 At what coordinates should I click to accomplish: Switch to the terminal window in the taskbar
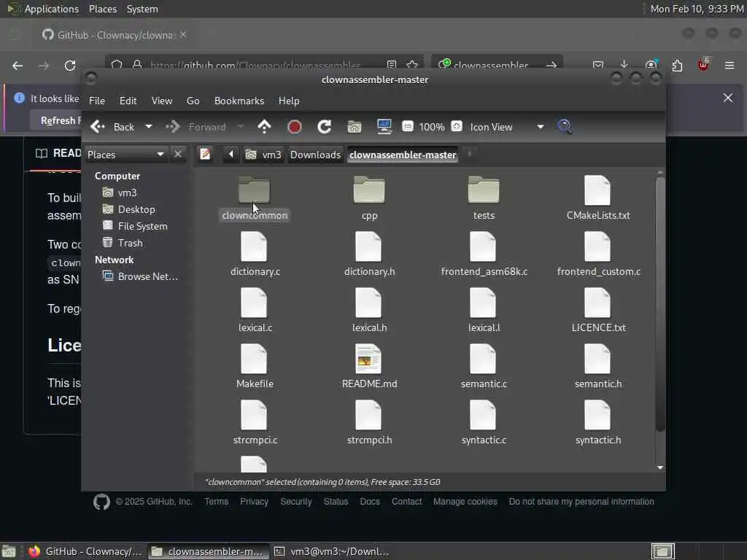(333, 551)
